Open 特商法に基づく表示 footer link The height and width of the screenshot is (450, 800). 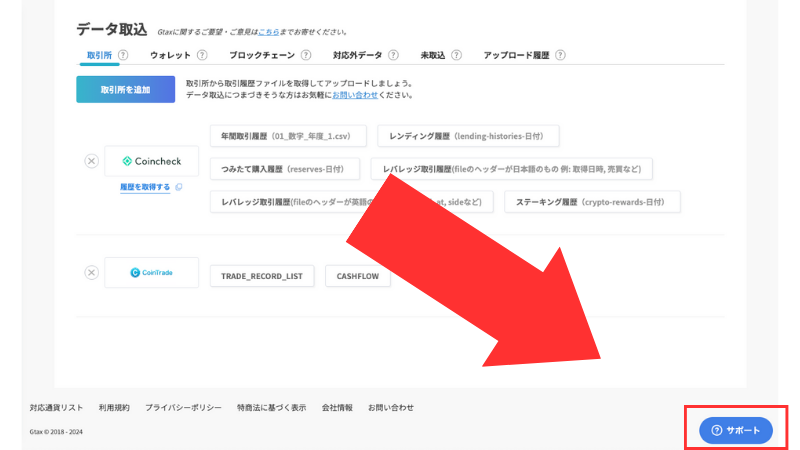click(271, 408)
